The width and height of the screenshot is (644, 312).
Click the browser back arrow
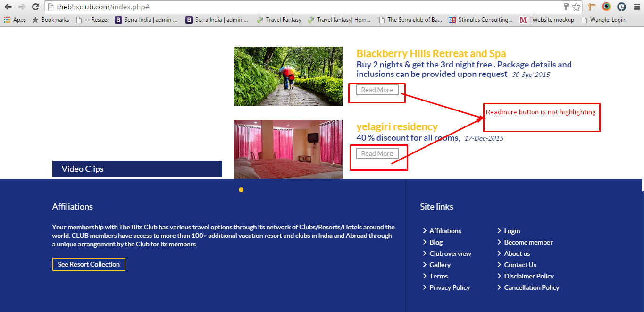pyautogui.click(x=8, y=7)
